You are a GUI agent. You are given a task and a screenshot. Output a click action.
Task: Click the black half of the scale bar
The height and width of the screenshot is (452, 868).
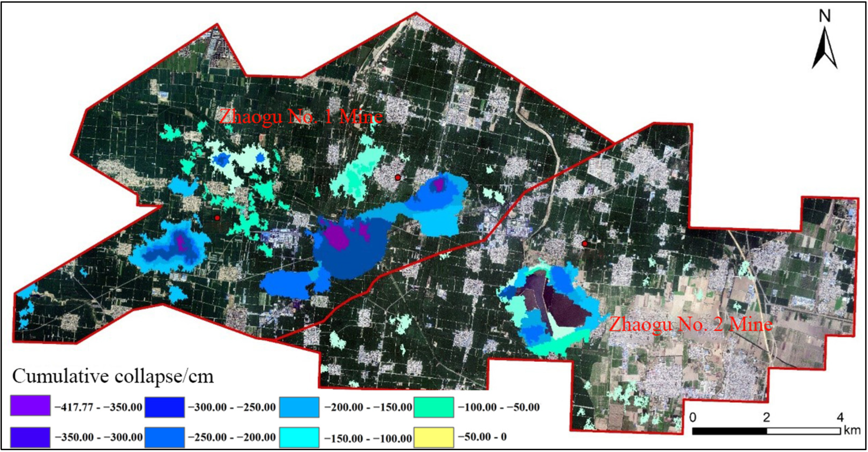point(729,431)
